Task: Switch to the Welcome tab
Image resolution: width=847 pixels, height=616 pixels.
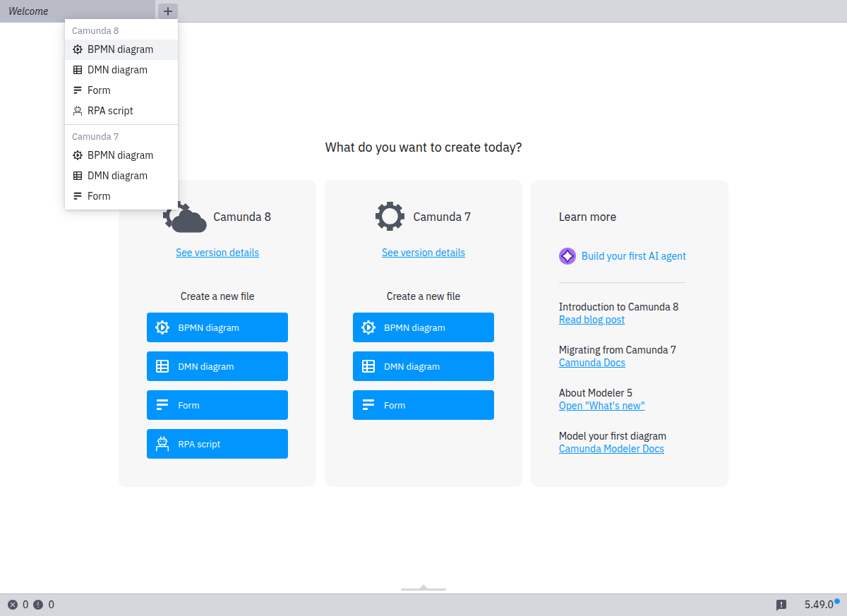Action: 77,11
